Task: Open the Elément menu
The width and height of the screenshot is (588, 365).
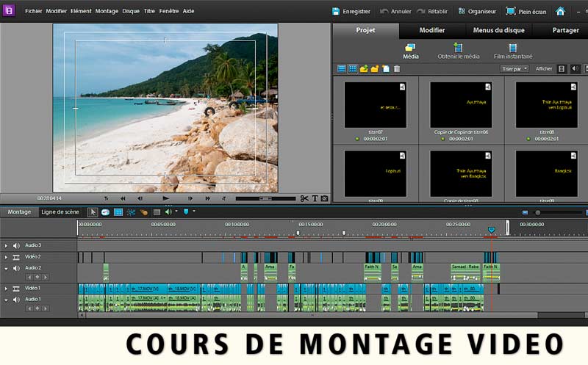Action: 81,11
